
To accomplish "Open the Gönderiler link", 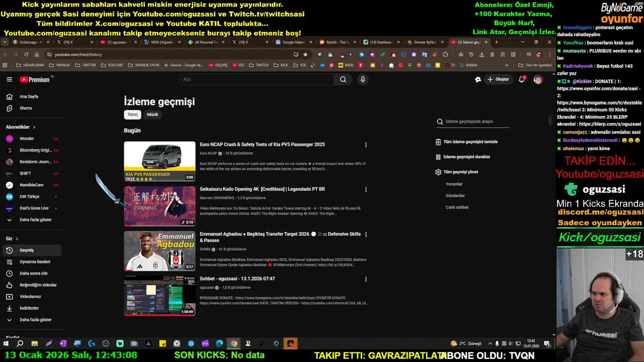I will 455,196.
